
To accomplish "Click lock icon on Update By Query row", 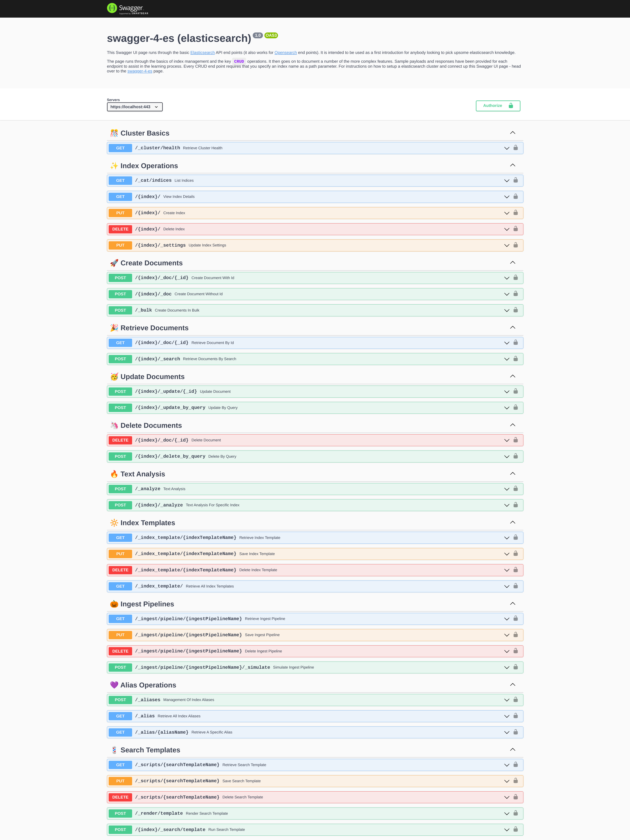I will click(x=515, y=407).
